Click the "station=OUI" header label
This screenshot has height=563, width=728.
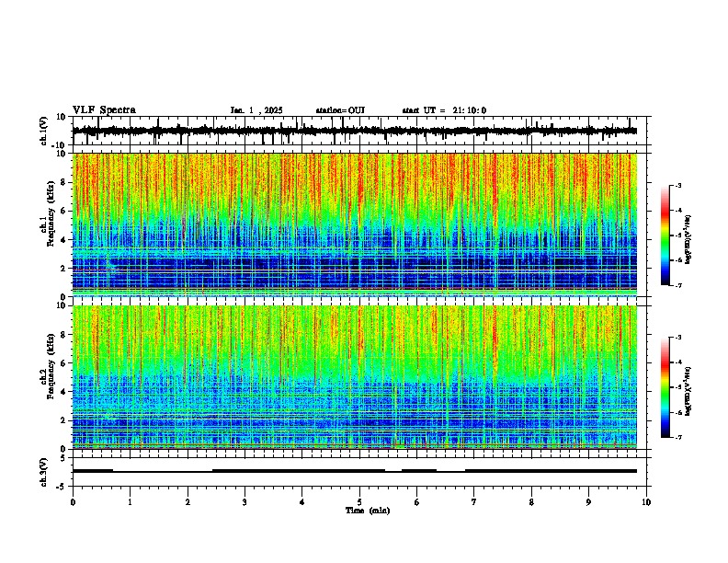tap(340, 110)
